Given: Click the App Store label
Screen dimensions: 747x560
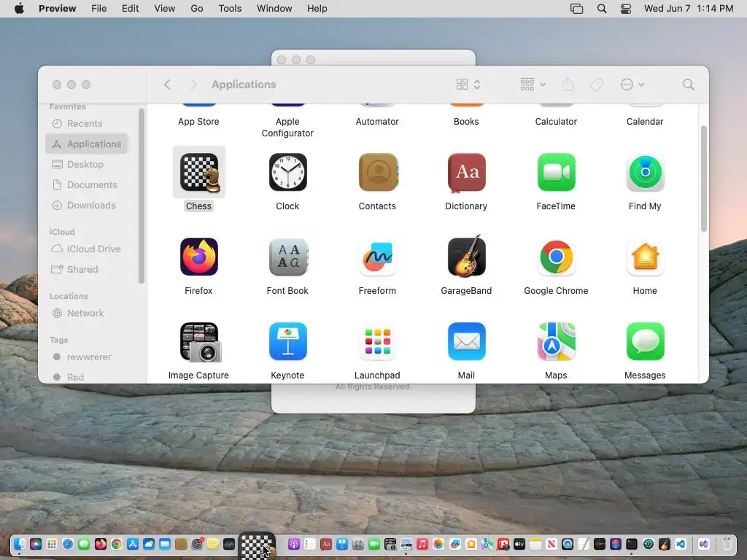Looking at the screenshot, I should pyautogui.click(x=198, y=122).
